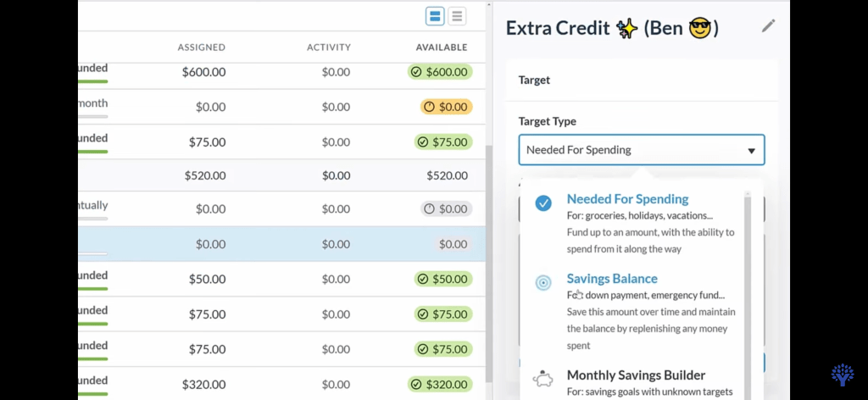This screenshot has height=400, width=868.
Task: Click the gray clock $0.00 available pill
Action: [446, 209]
